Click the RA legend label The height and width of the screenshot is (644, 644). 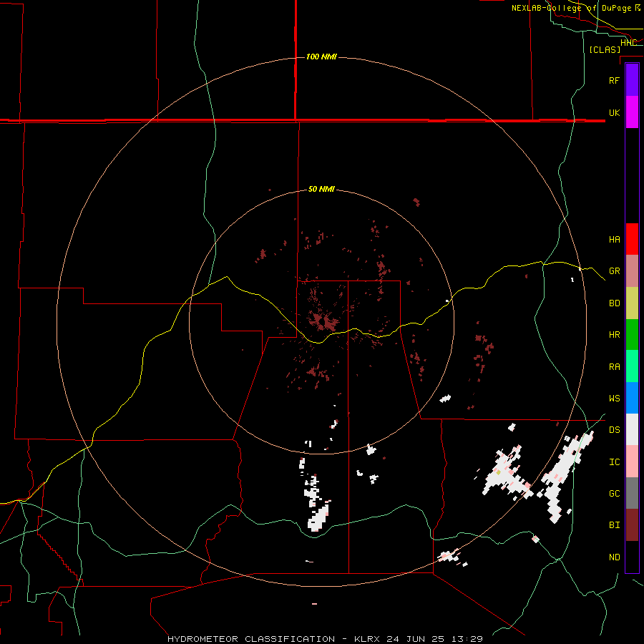(614, 367)
